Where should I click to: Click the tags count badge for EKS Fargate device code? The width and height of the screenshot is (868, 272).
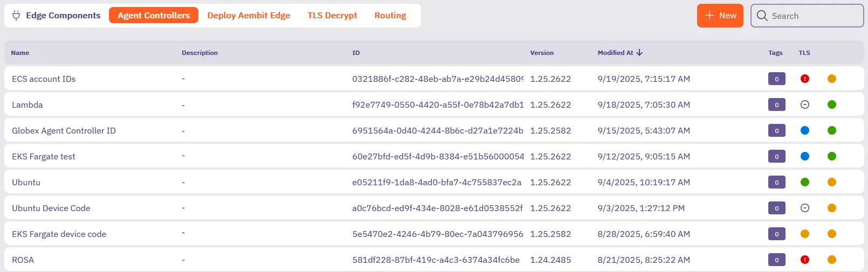pyautogui.click(x=776, y=234)
